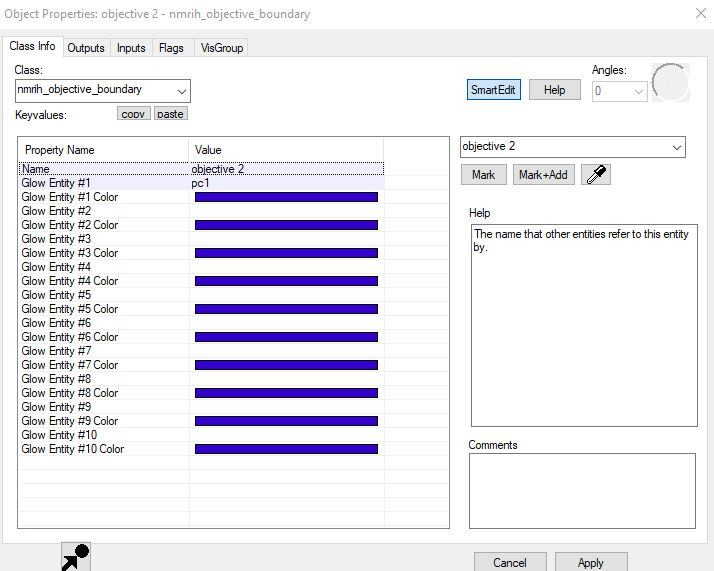The width and height of the screenshot is (714, 571).
Task: Click the Glow Entity #1 Color label
Action: (70, 197)
